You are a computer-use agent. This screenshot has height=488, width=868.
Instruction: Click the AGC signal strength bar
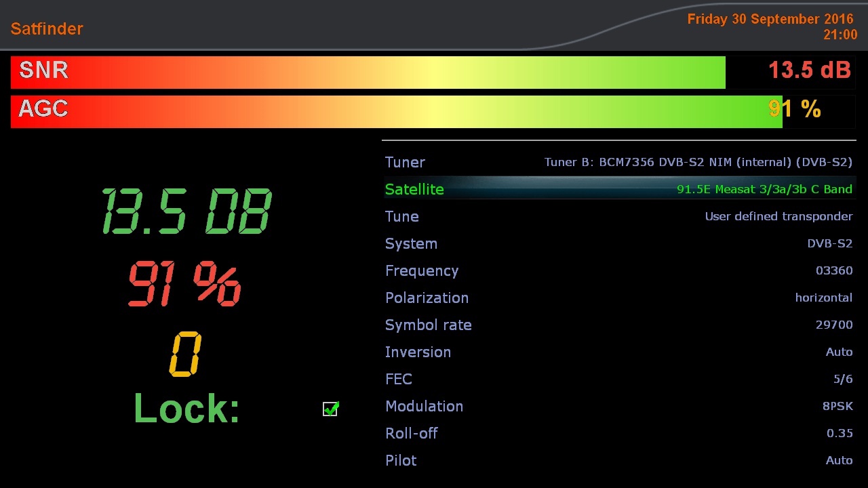397,112
